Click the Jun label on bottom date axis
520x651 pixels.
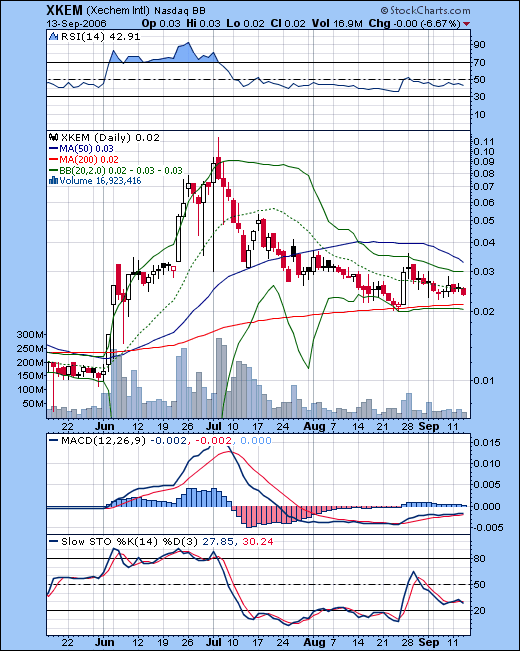point(104,642)
